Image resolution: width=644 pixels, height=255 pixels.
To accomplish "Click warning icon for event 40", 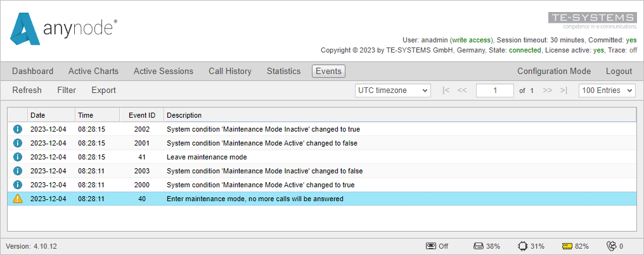I will coord(18,199).
